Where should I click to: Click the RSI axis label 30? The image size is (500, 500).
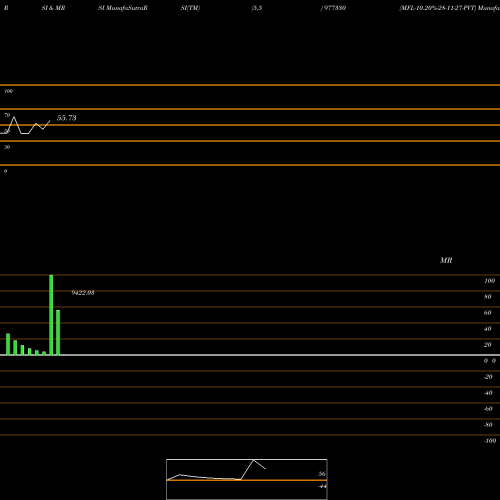click(x=7, y=147)
